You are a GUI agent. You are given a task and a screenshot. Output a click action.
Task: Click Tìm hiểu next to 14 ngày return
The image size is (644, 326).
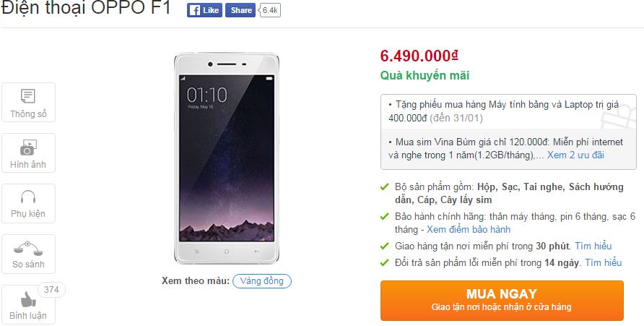coord(603,262)
